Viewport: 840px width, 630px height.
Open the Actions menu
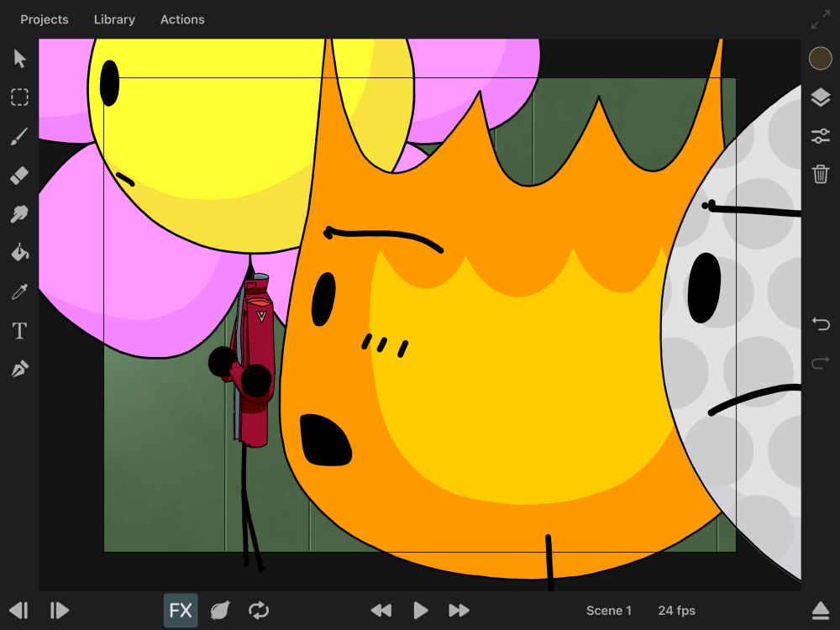(x=182, y=19)
